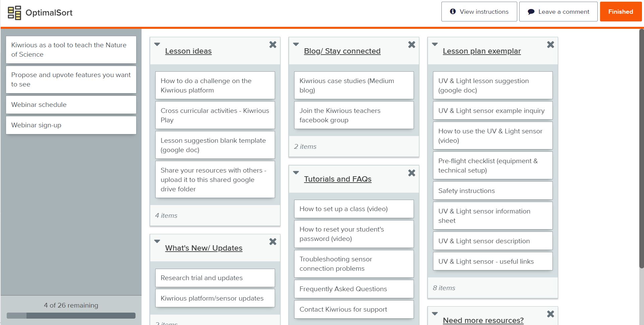Click the page vertical scrollbar
This screenshot has height=325, width=644.
(641, 148)
